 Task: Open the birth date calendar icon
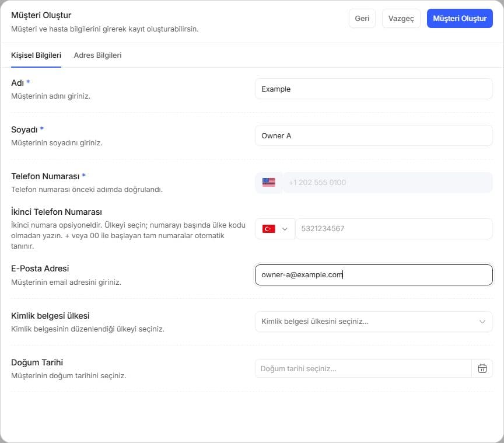click(482, 368)
